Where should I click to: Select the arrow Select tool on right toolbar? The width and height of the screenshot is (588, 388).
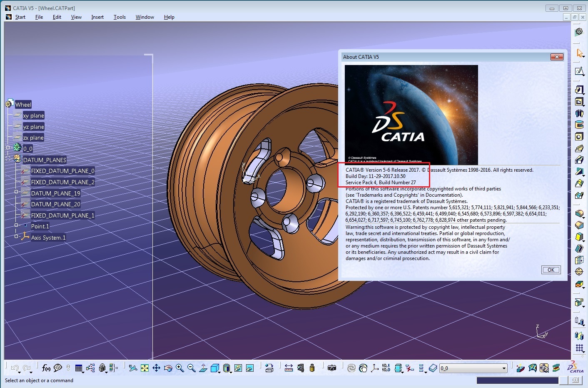point(579,53)
